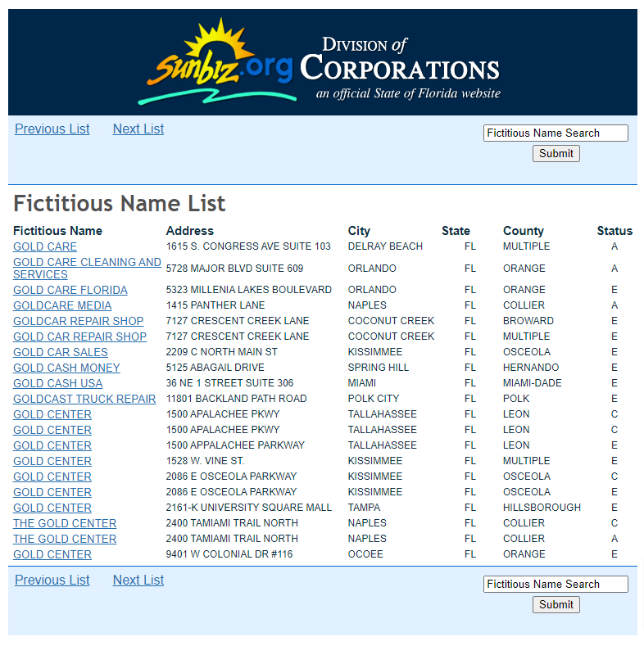Open GOLD CENTER at 2086 E Osceola, status E
This screenshot has height=646, width=644.
pyautogui.click(x=52, y=492)
